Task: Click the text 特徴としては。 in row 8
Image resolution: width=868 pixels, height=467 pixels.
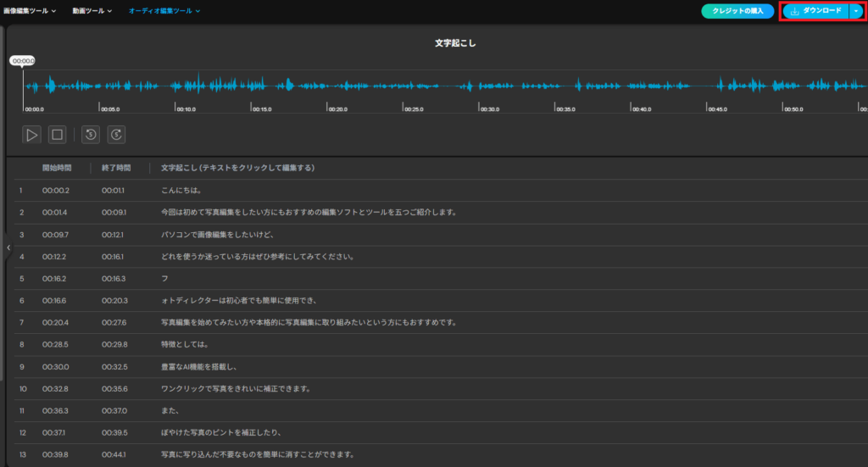Action: click(185, 344)
